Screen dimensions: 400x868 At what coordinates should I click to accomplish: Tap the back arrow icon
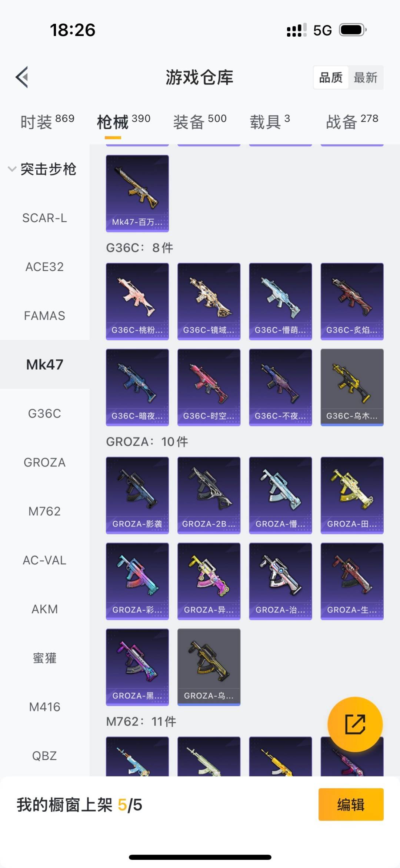point(22,77)
